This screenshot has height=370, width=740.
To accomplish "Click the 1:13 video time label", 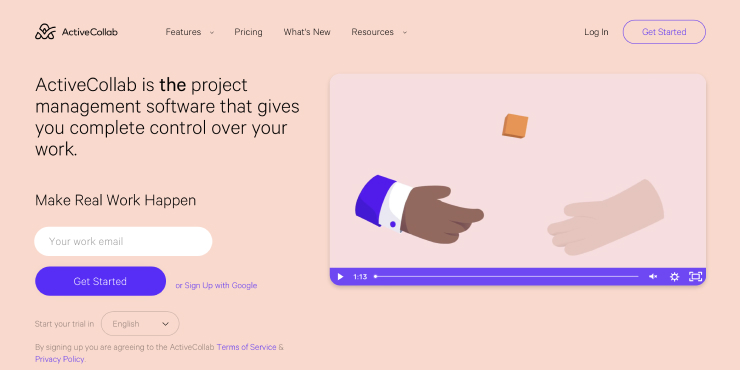I will 360,277.
